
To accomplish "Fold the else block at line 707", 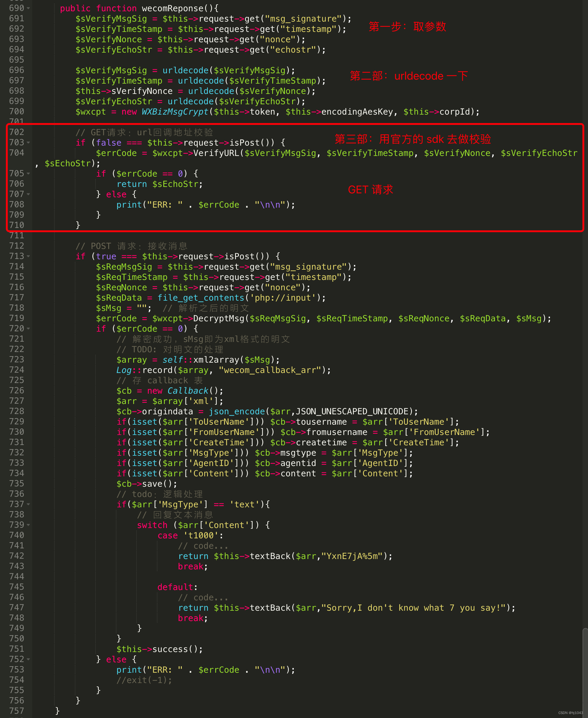I will 29,195.
